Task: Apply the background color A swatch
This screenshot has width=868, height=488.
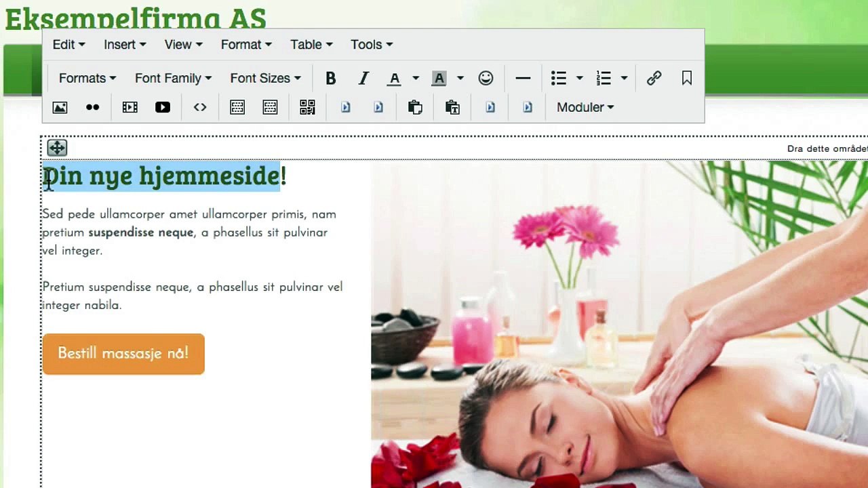Action: point(439,78)
